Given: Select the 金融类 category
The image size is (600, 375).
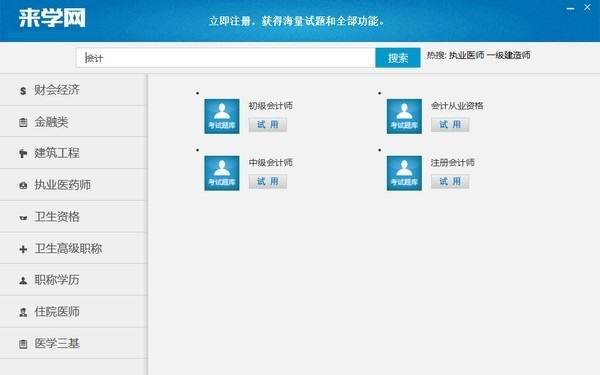Looking at the screenshot, I should (73, 122).
